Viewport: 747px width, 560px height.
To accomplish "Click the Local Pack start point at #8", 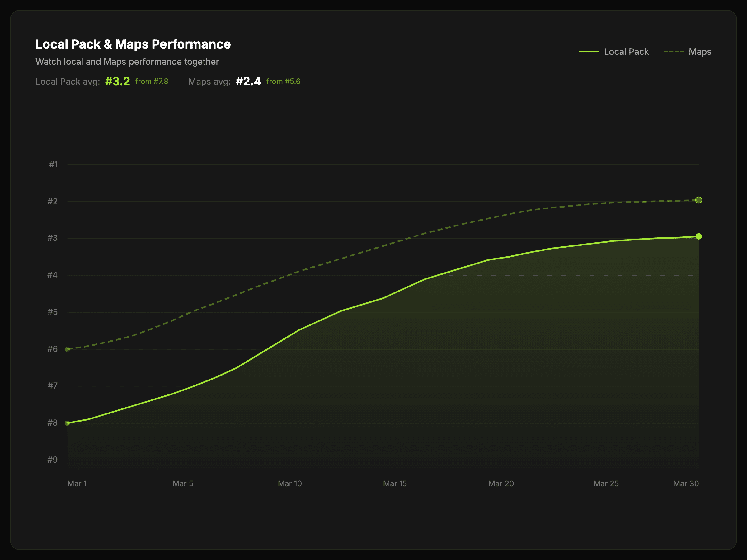I will point(68,423).
